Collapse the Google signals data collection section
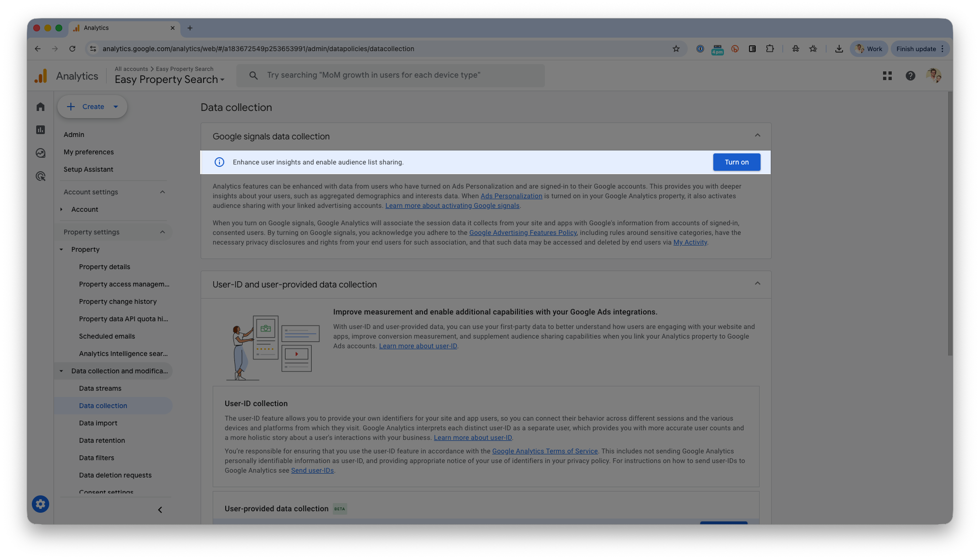This screenshot has width=980, height=560. point(757,136)
